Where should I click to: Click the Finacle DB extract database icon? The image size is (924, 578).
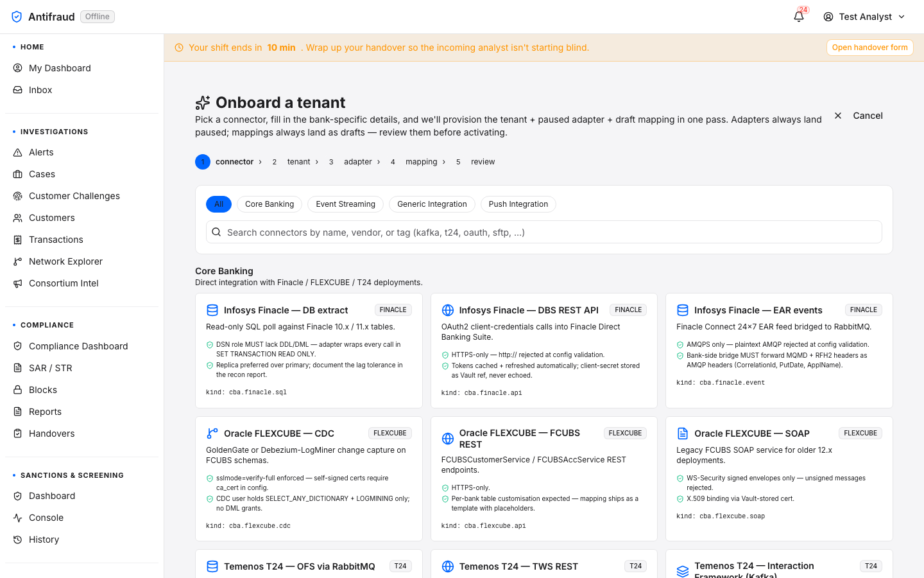coord(212,310)
